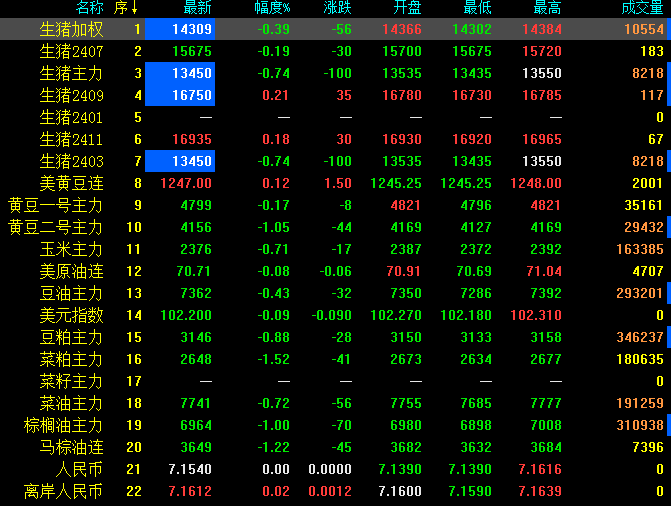Select the 美原油连 row name
The width and height of the screenshot is (671, 506).
[71, 271]
